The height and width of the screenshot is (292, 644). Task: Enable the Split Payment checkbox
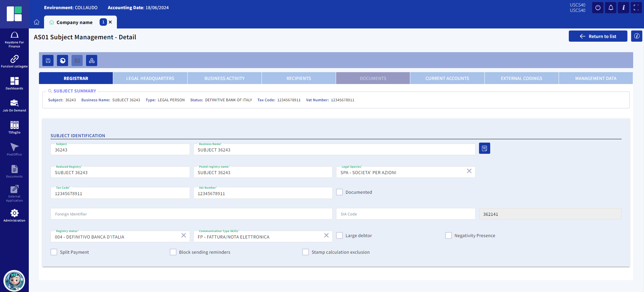tap(54, 252)
